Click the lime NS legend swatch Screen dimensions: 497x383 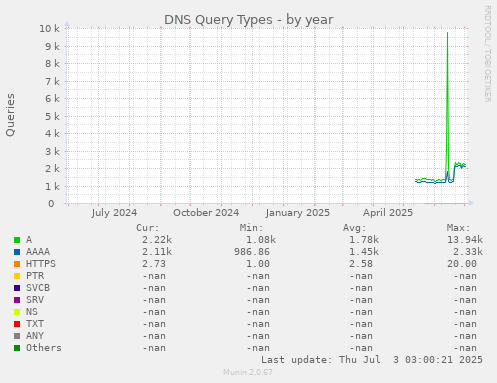[17, 312]
